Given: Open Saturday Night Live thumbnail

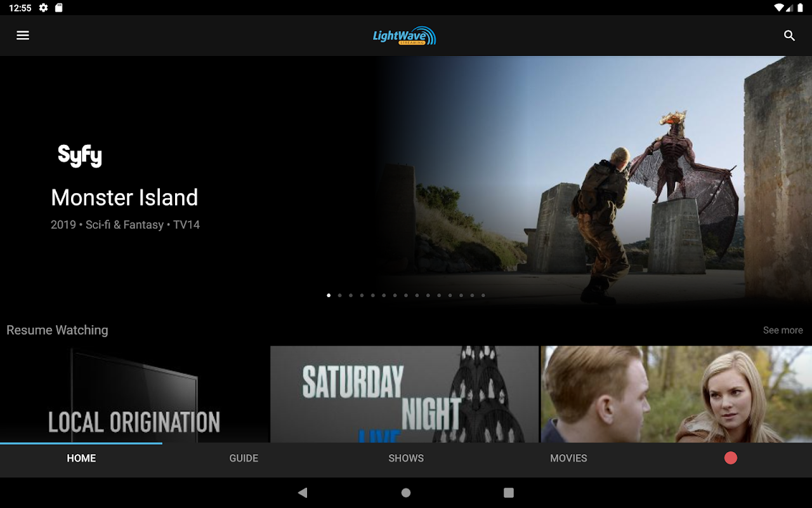Looking at the screenshot, I should click(405, 394).
